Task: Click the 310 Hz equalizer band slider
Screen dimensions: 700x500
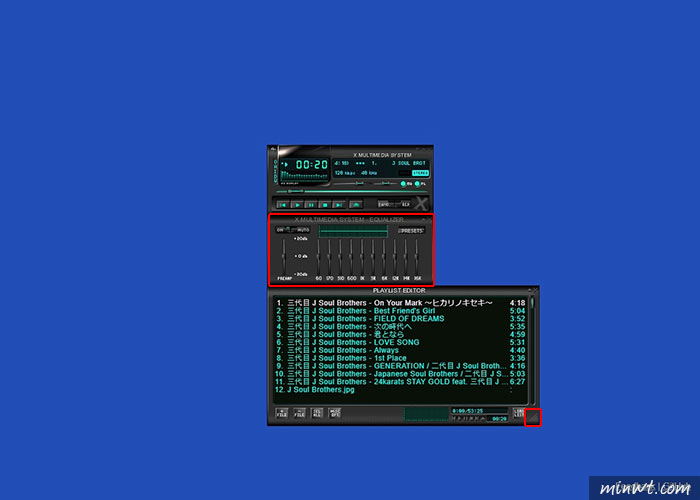Action: click(340, 257)
